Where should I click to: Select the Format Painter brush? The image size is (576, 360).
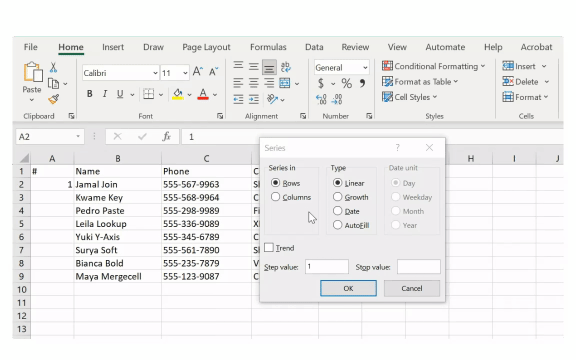(x=54, y=99)
